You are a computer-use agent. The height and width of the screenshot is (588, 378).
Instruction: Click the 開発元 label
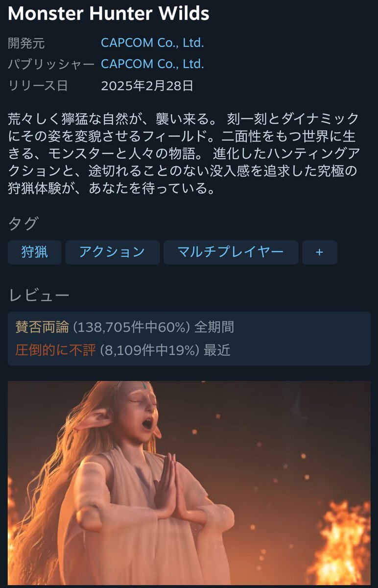26,43
